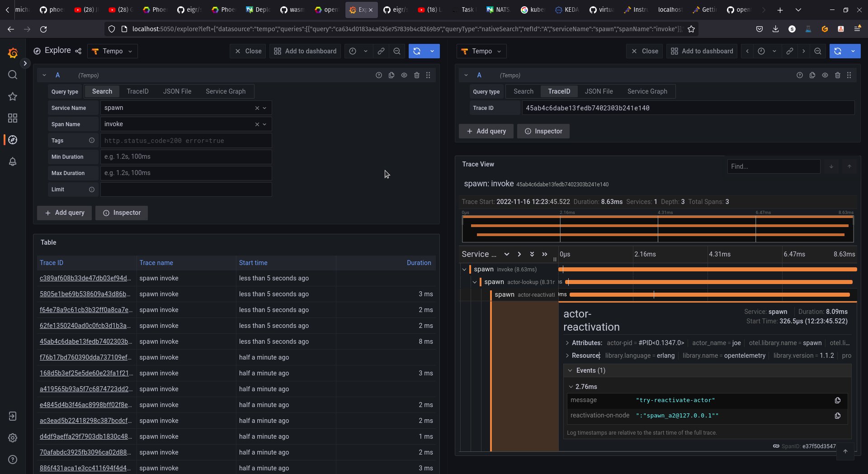Click Tags info icon
Viewport: 868px width, 474px height.
click(x=92, y=140)
